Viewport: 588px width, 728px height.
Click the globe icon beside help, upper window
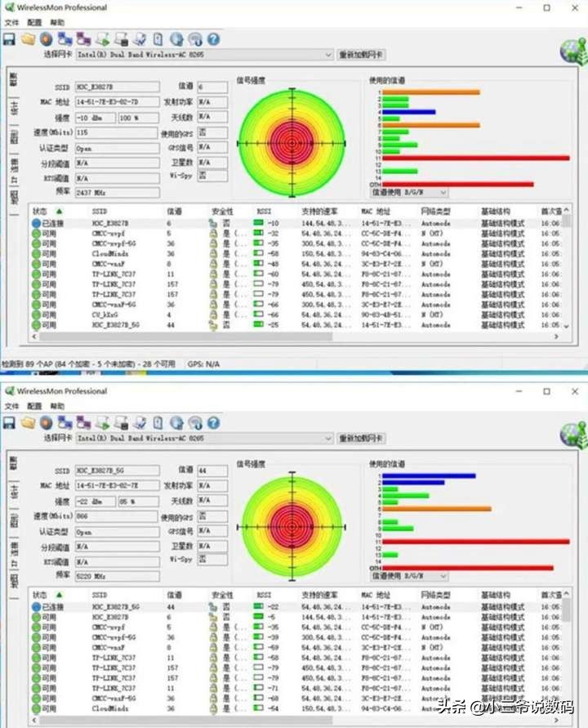tap(195, 39)
